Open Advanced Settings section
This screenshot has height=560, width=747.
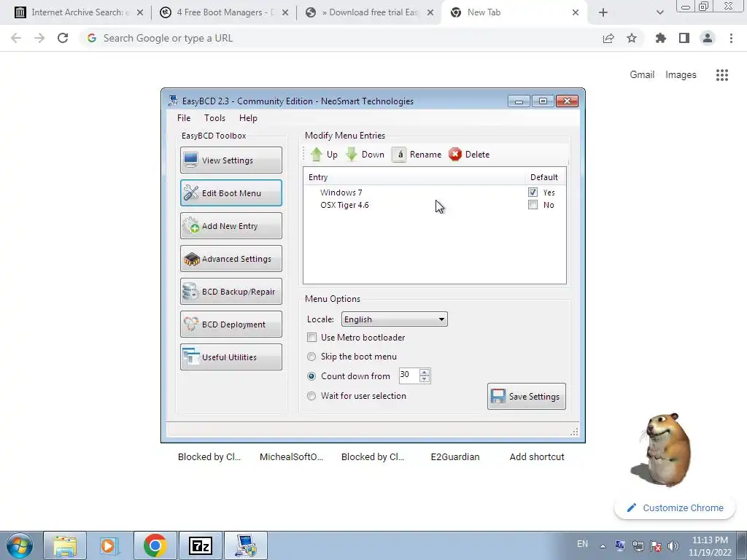231,259
